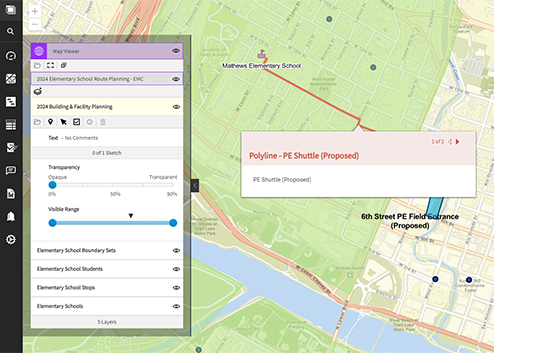Click '0 of 1 Sketch' status bar
The image size is (534, 363).
click(107, 153)
